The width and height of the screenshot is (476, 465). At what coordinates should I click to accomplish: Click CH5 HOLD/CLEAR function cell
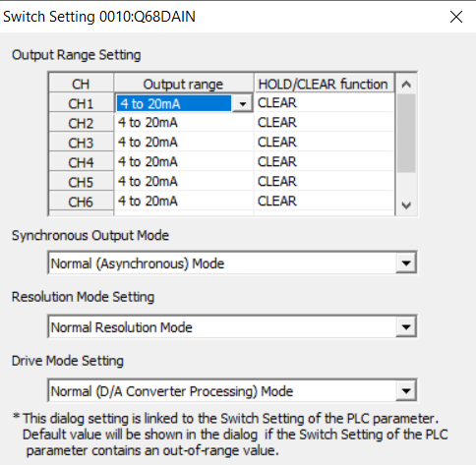point(325,182)
